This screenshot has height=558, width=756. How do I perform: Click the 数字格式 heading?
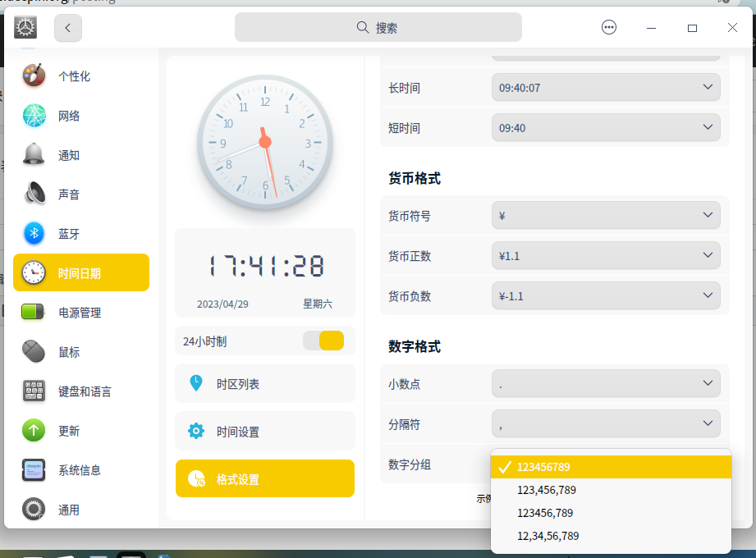(x=415, y=346)
